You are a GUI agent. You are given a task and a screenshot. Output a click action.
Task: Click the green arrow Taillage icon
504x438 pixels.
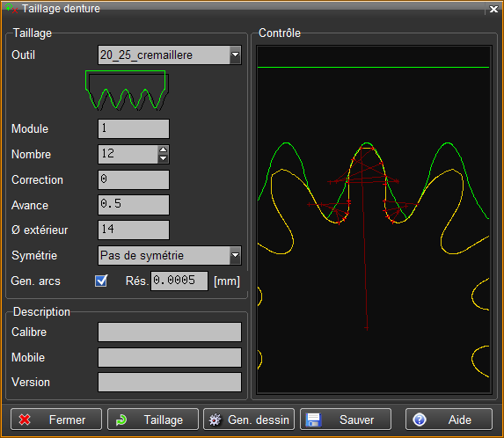(121, 420)
